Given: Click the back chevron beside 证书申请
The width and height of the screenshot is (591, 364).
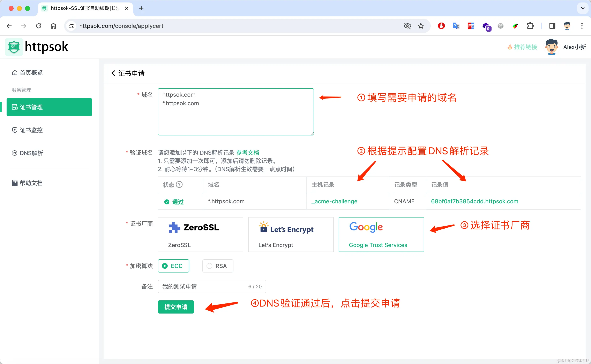Looking at the screenshot, I should coord(113,73).
